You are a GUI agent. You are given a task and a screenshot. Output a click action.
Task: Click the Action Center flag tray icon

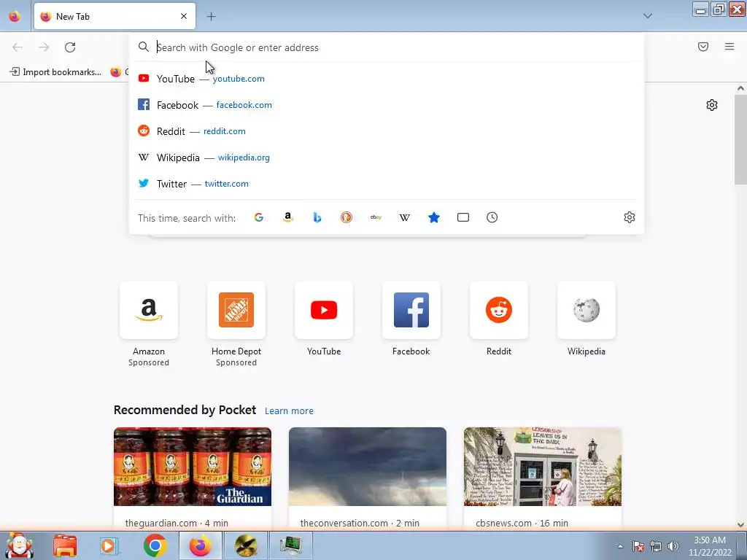638,546
